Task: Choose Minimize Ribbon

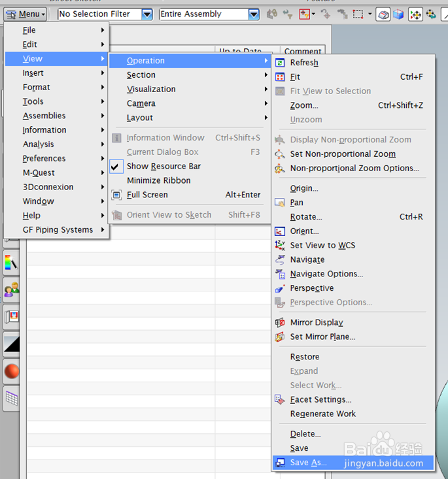Action: (x=190, y=180)
